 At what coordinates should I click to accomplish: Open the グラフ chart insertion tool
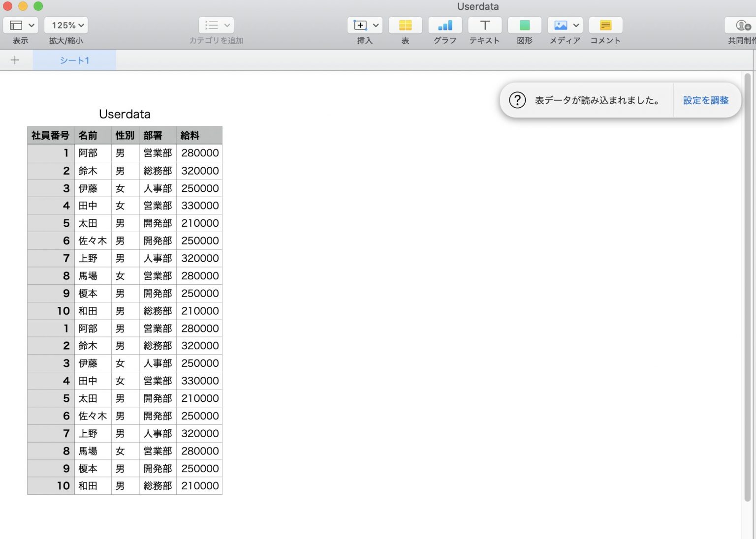point(445,25)
